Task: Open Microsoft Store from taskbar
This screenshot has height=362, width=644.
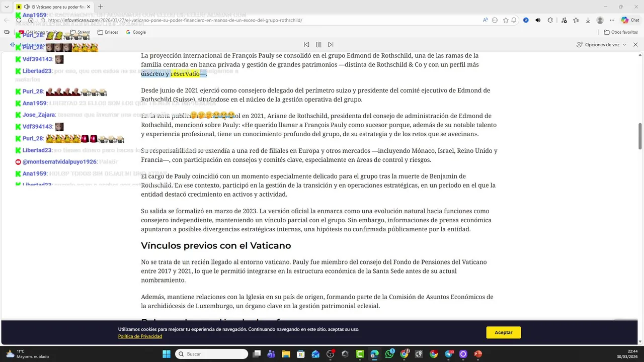Action: pyautogui.click(x=301, y=354)
